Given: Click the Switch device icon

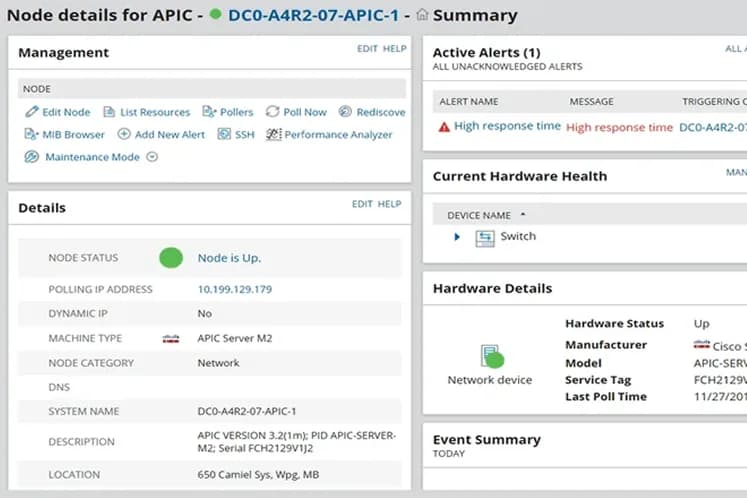Looking at the screenshot, I should tap(485, 238).
